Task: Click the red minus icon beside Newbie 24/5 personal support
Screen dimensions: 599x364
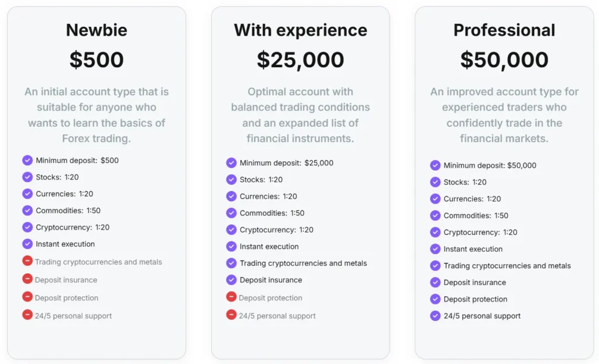Action: tap(27, 314)
